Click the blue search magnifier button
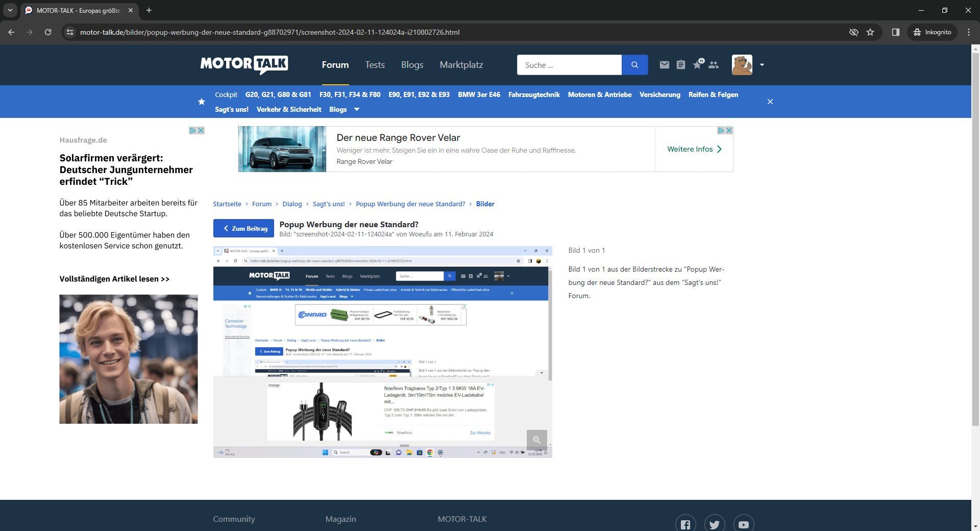This screenshot has height=531, width=980. (634, 65)
